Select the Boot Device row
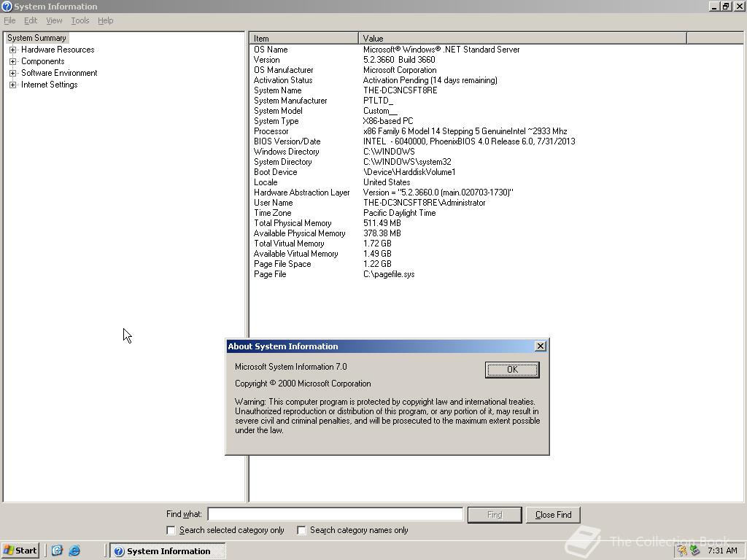The height and width of the screenshot is (560, 747). pos(495,172)
